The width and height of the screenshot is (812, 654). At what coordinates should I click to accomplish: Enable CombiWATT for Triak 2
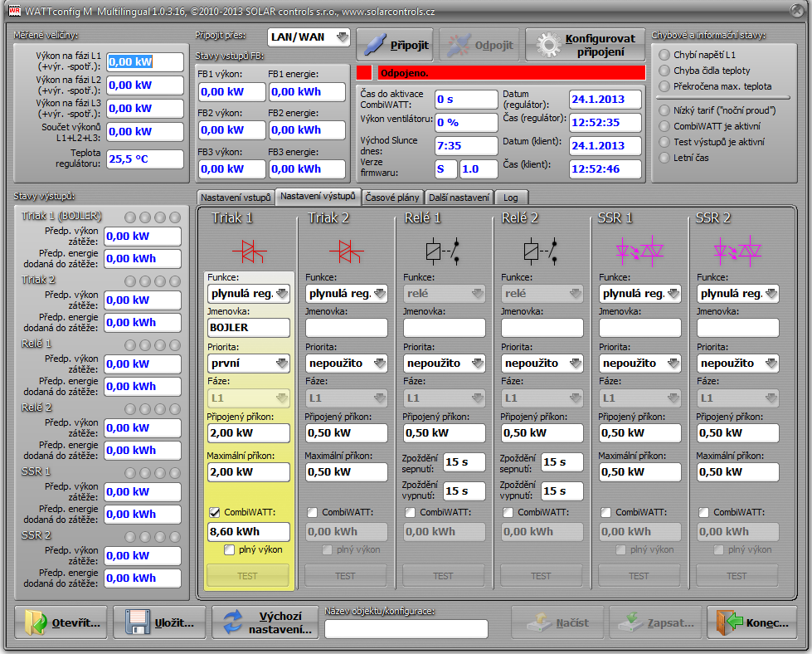(x=312, y=513)
